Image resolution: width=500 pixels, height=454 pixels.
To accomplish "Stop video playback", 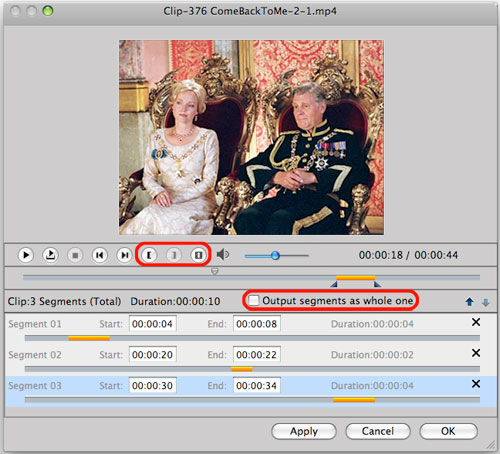I will coord(75,255).
